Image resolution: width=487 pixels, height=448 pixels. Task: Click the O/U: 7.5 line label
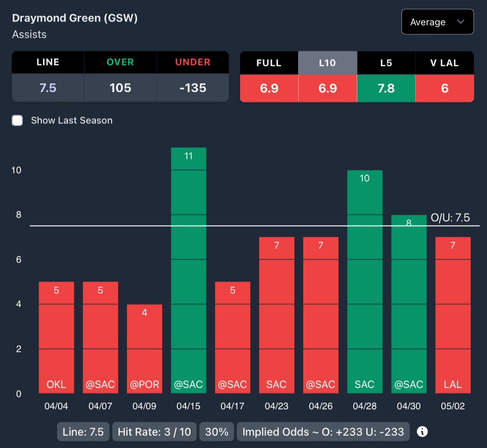(x=450, y=217)
